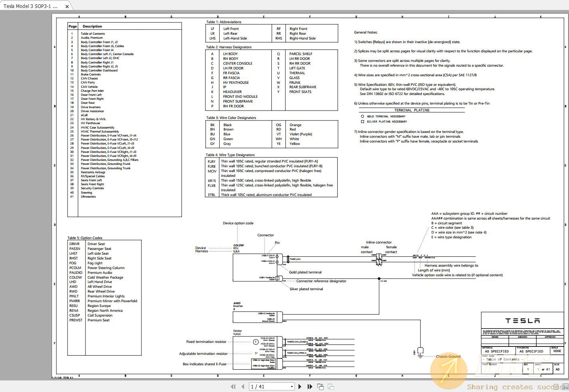
Task: Click 'HVAC Case Subassembly' contents entry
Action: click(97, 127)
